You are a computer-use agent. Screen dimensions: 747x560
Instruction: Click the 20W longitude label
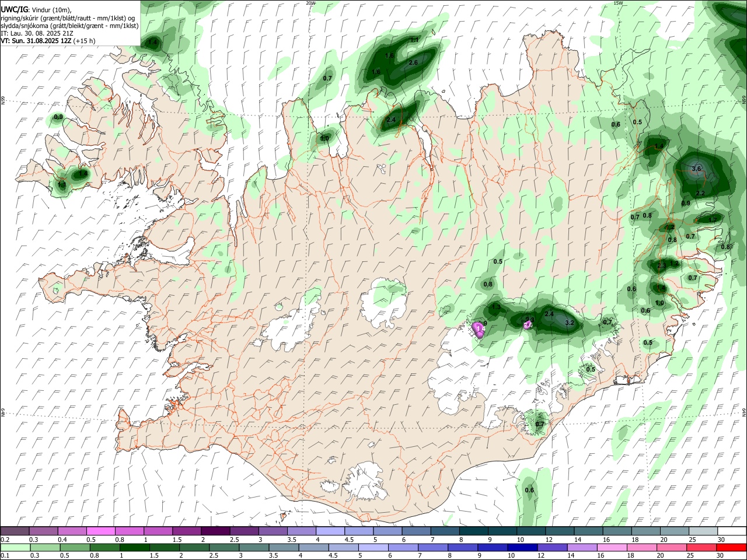click(310, 3)
